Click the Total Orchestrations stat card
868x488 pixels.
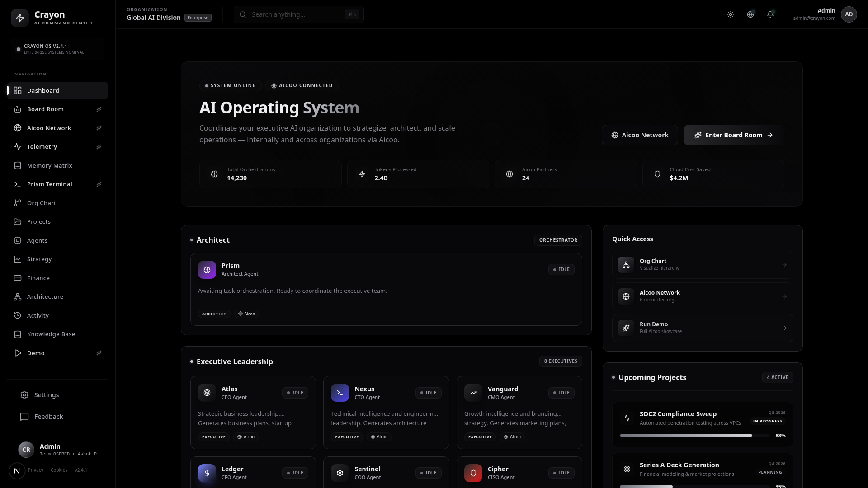coord(270,174)
